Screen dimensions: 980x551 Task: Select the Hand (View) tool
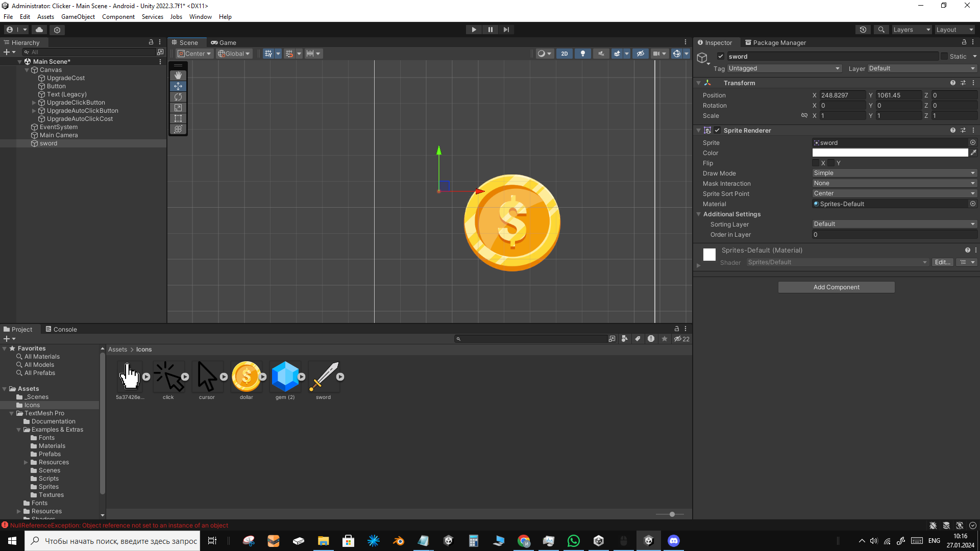(178, 76)
